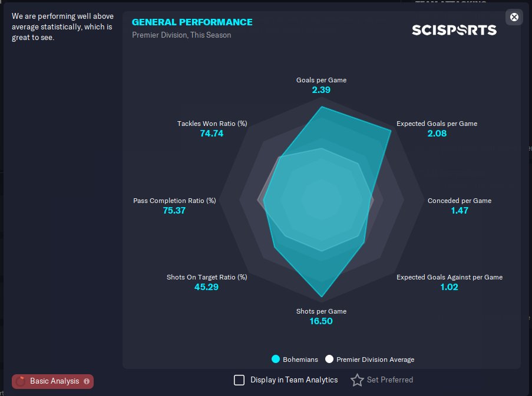Click the Basic Analysis info icon

coord(87,381)
